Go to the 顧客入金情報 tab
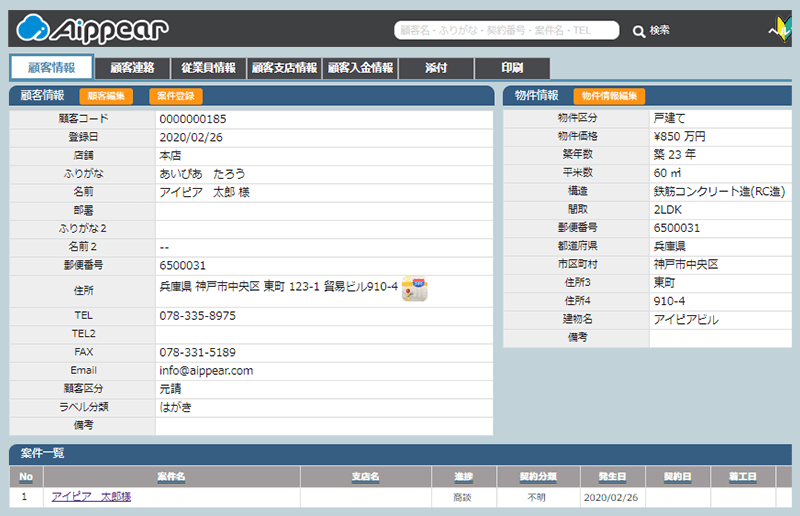This screenshot has height=516, width=800. coord(360,68)
